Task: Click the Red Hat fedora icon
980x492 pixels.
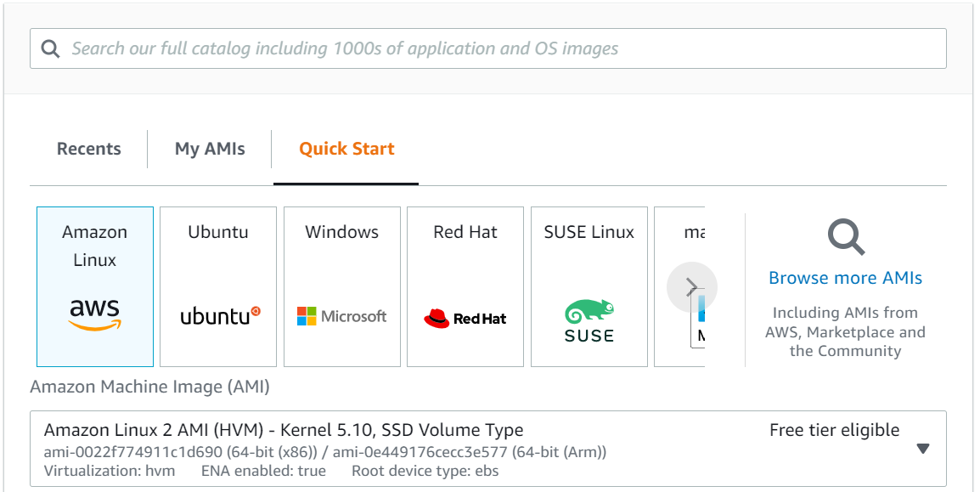Action: pyautogui.click(x=465, y=317)
